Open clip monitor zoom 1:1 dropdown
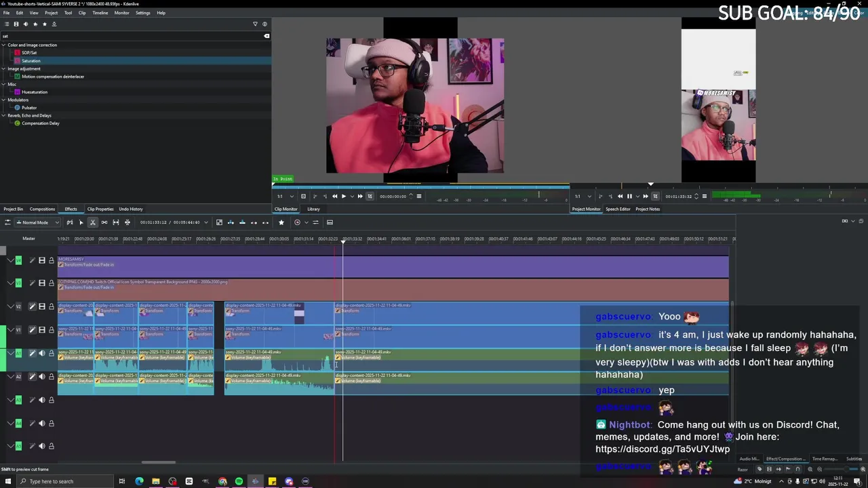 tap(284, 197)
